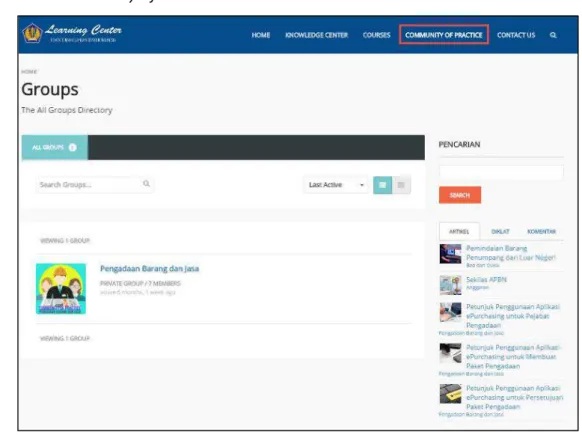Viewport: 582px width, 435px height.
Task: Switch to the Diklat sidebar tab
Action: [x=500, y=232]
